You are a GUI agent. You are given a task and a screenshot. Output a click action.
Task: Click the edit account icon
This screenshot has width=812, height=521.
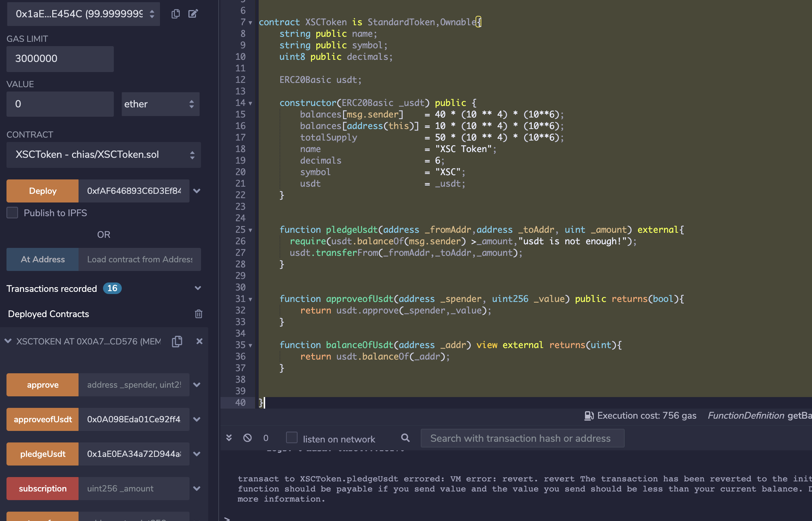pyautogui.click(x=193, y=14)
